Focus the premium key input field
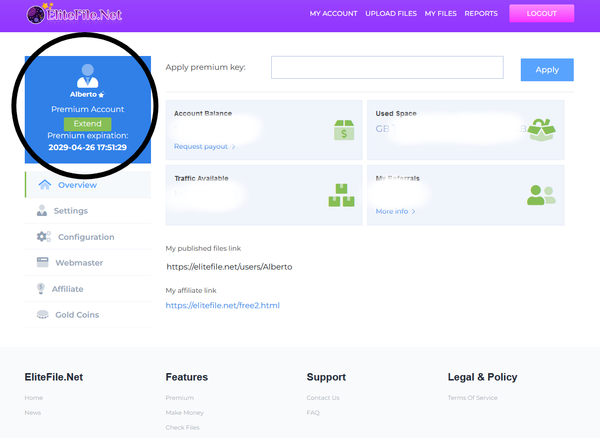600x438 pixels. click(387, 68)
